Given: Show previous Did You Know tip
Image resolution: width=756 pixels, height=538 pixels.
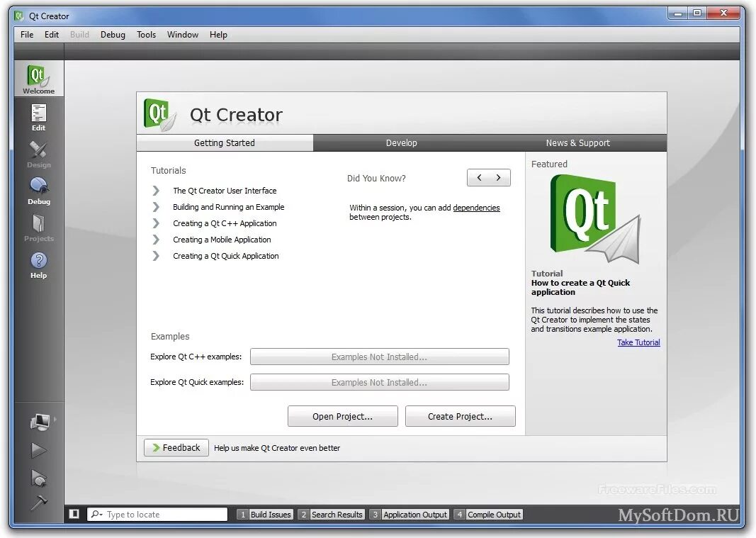Looking at the screenshot, I should tap(479, 178).
